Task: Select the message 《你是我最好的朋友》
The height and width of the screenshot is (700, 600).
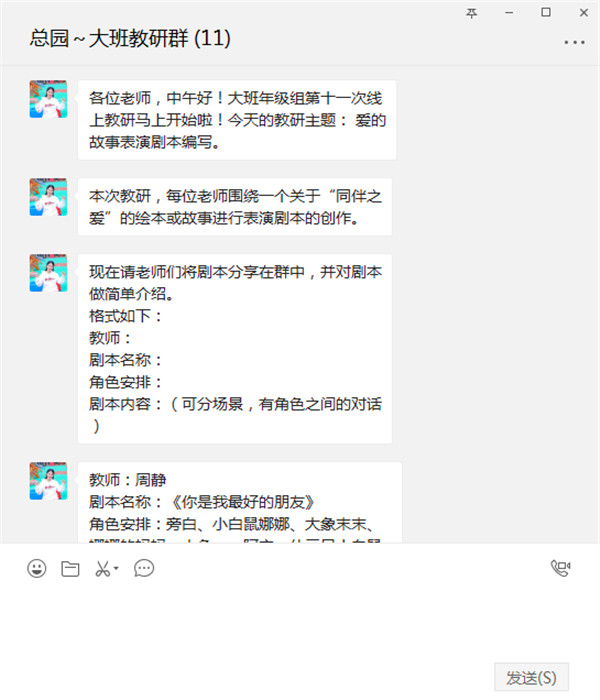Action: [240, 503]
